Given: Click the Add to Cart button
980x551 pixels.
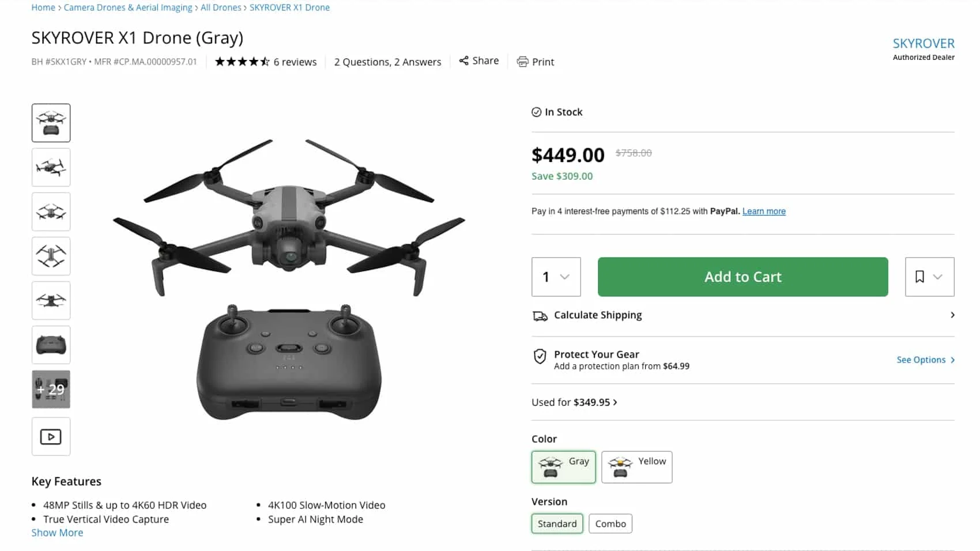Looking at the screenshot, I should tap(742, 277).
